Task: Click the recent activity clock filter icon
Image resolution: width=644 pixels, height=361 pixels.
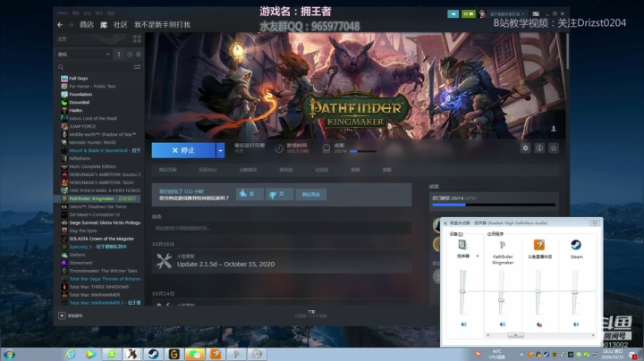Action: tap(130, 55)
